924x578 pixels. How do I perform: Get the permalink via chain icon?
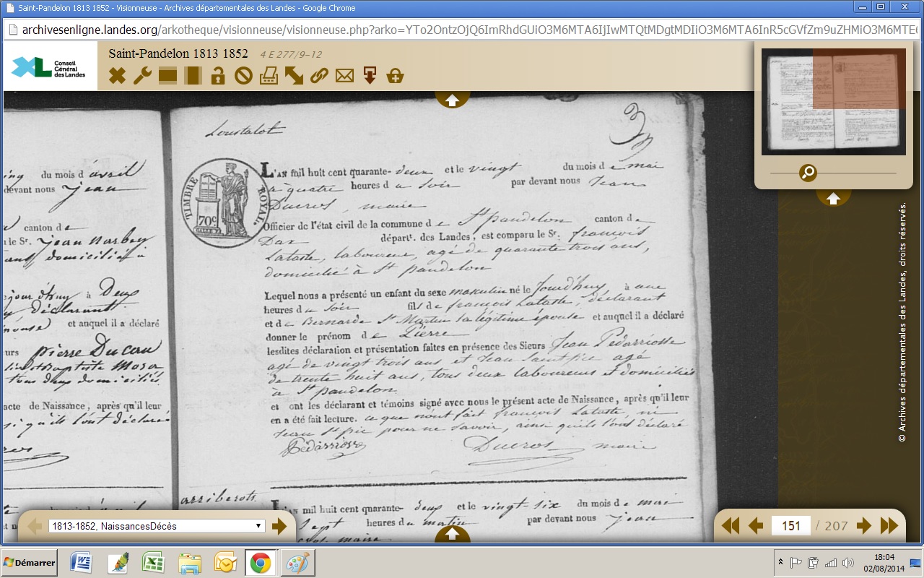319,75
